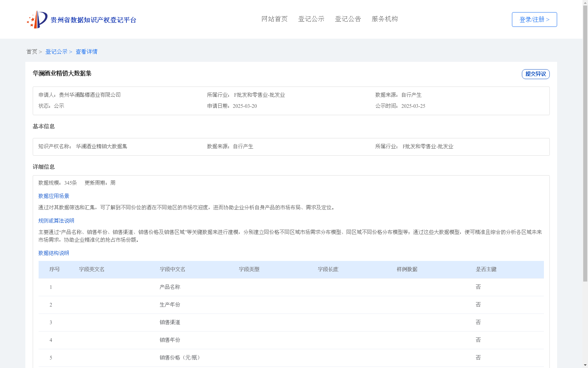Click the 更新周期：周 text
This screenshot has width=588, height=368.
click(x=100, y=183)
